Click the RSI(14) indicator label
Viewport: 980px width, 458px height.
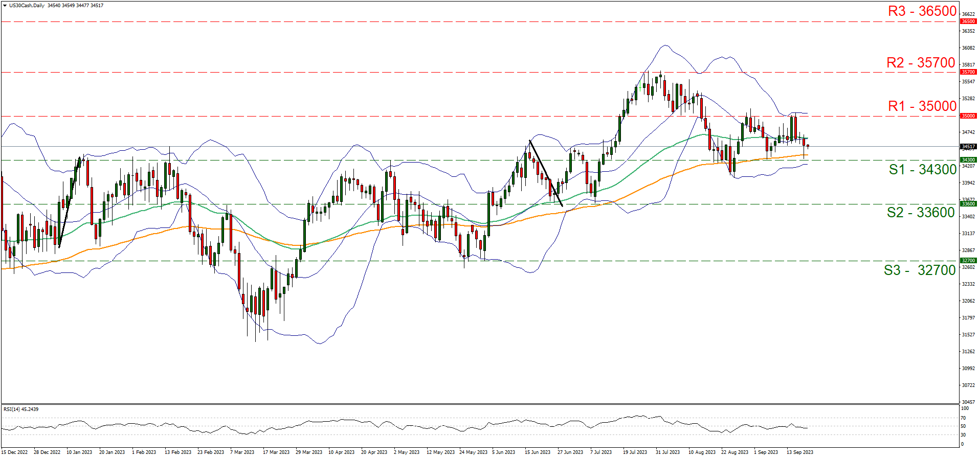point(21,409)
